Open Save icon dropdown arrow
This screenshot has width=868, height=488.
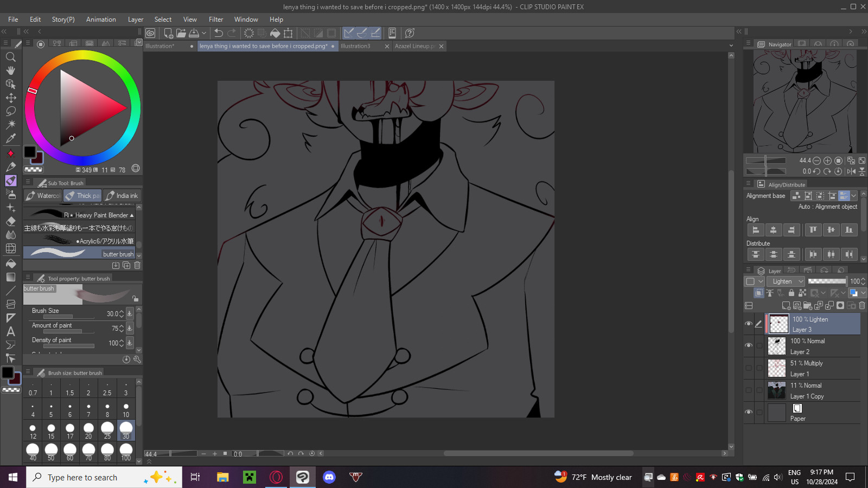(204, 33)
